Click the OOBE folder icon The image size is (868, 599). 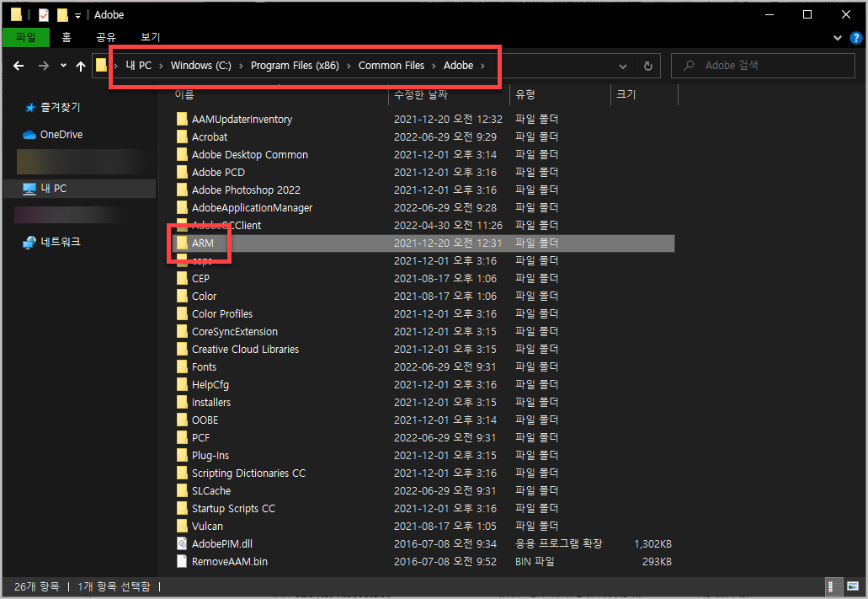[x=182, y=420]
